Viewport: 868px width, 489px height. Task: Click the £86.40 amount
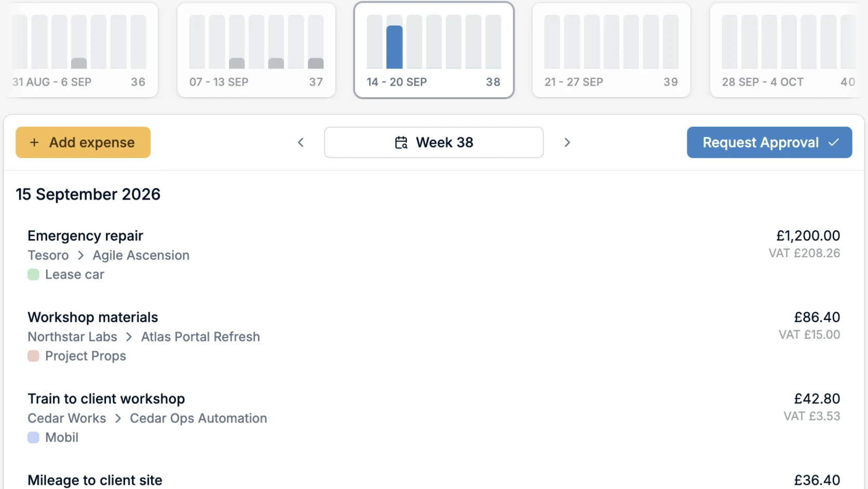click(817, 318)
